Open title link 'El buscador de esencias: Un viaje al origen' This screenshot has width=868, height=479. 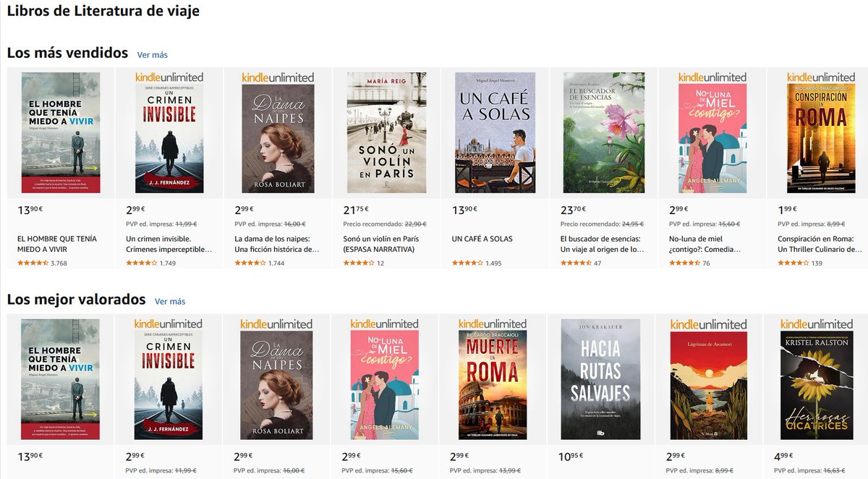click(x=603, y=244)
